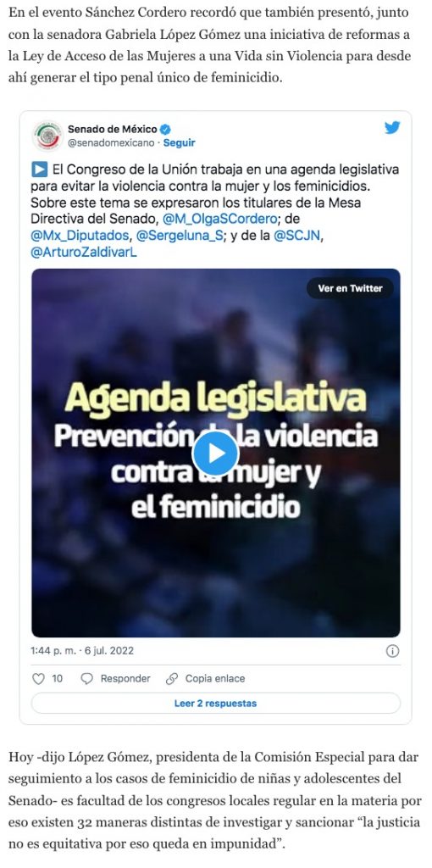Open the tweet info icon

393,651
